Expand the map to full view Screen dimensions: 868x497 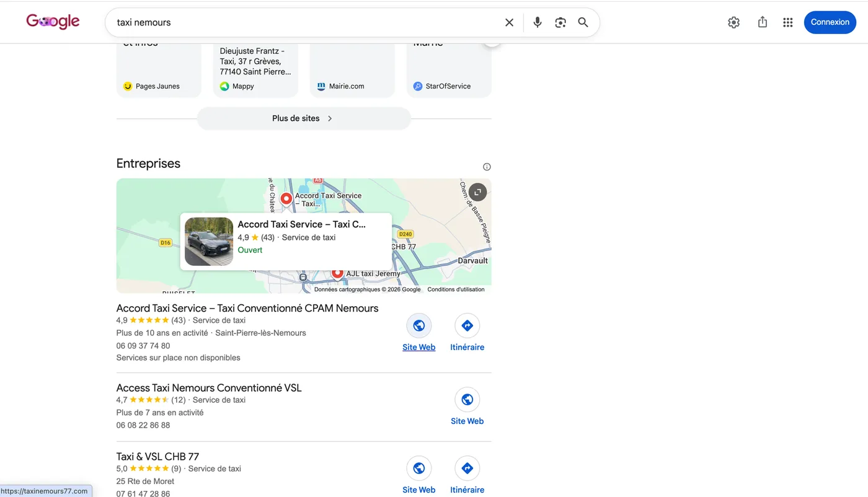pos(477,192)
